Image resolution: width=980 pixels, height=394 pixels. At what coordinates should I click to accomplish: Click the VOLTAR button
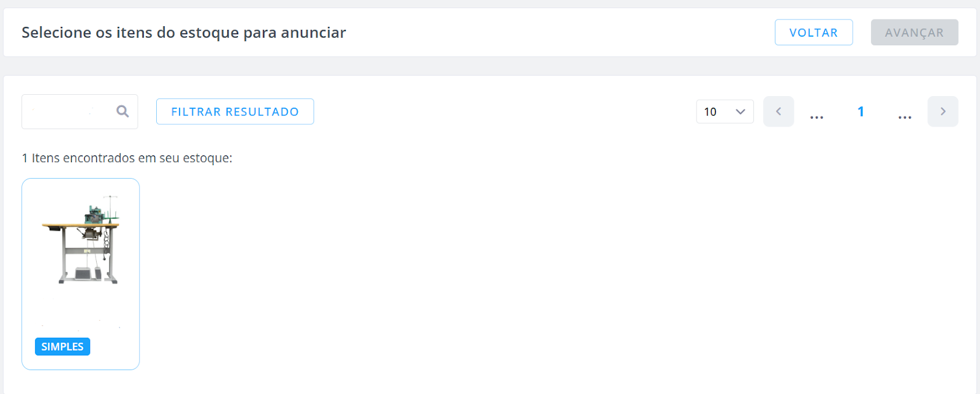pos(813,32)
